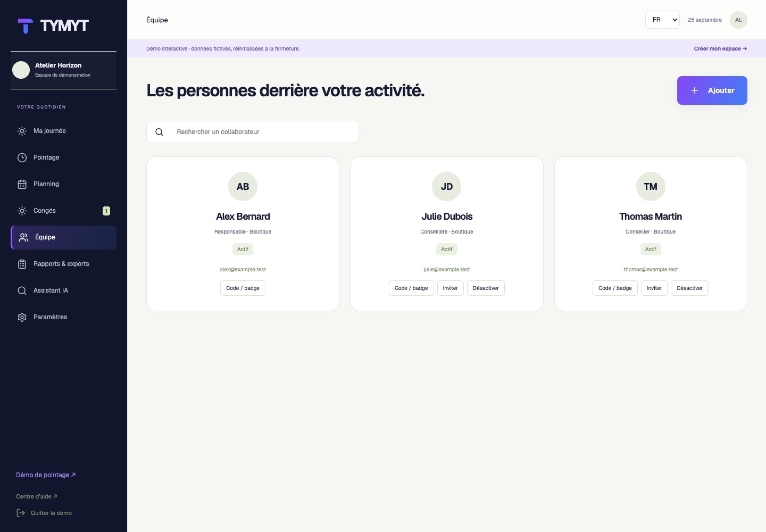Click Inviter for Julie Dubois
Screen dimensions: 766x532
pos(451,288)
